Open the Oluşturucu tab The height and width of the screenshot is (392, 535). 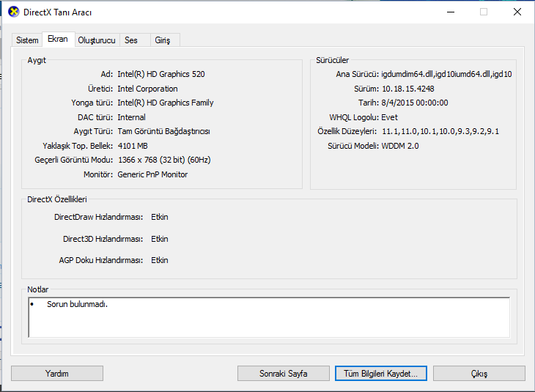pos(97,40)
